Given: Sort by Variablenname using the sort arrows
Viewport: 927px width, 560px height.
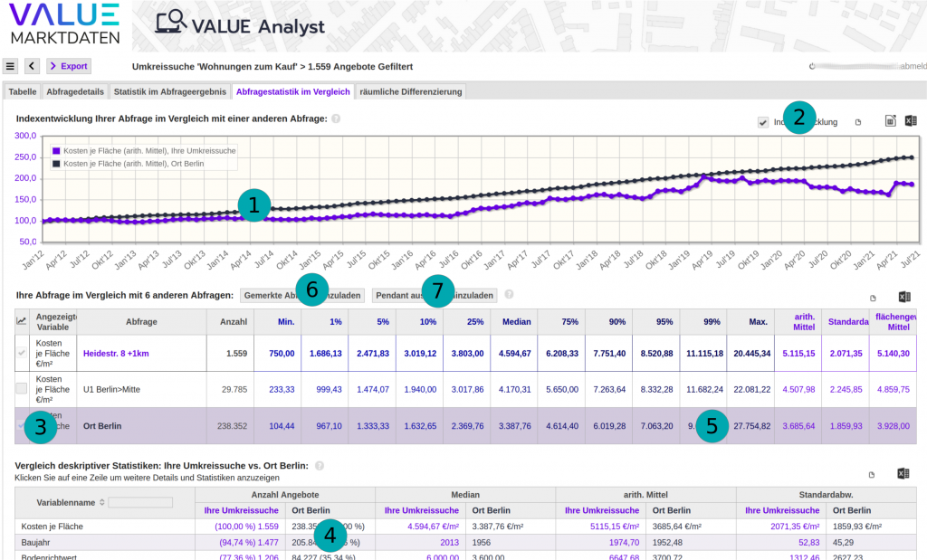Looking at the screenshot, I should 101,502.
